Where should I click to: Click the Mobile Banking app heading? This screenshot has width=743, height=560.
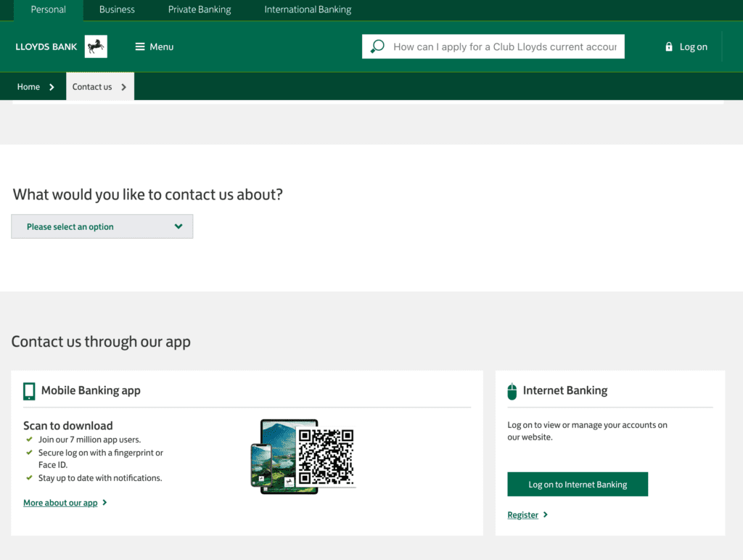coord(91,390)
